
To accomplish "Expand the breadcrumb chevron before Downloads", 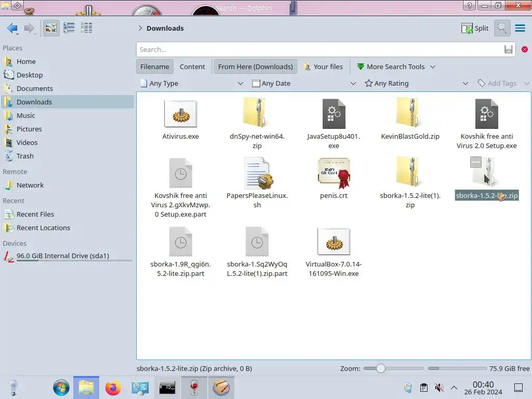I will (x=140, y=28).
